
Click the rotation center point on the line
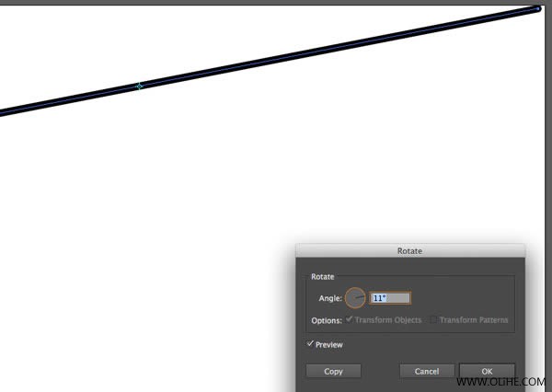tap(140, 86)
